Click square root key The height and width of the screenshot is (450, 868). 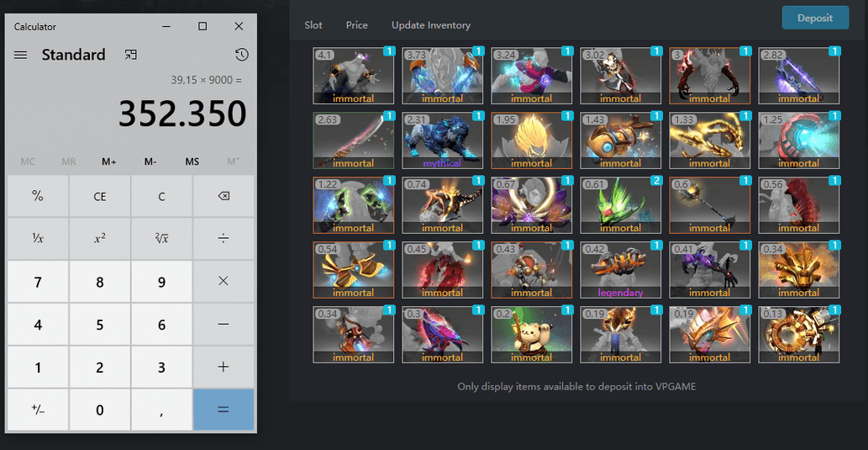(161, 239)
